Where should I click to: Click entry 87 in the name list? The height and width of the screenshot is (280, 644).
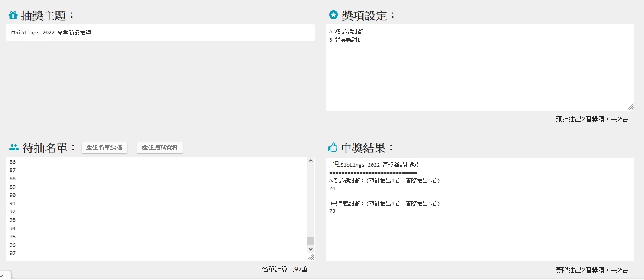[x=12, y=170]
